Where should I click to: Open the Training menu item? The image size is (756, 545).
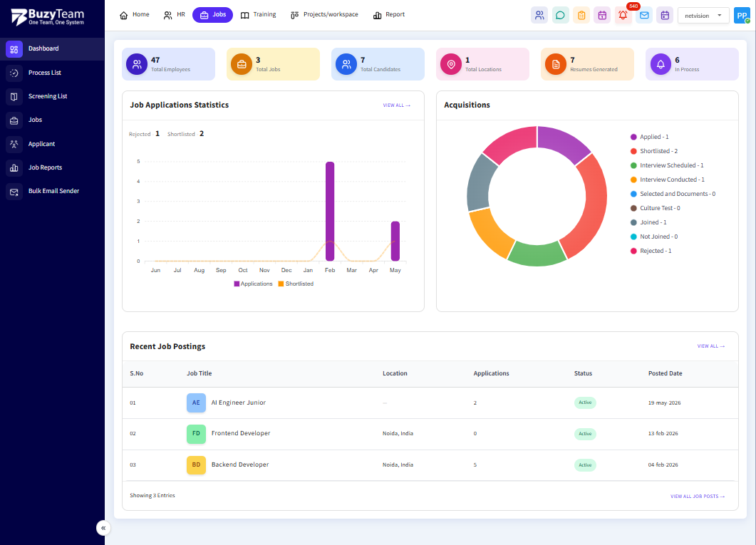(x=259, y=15)
